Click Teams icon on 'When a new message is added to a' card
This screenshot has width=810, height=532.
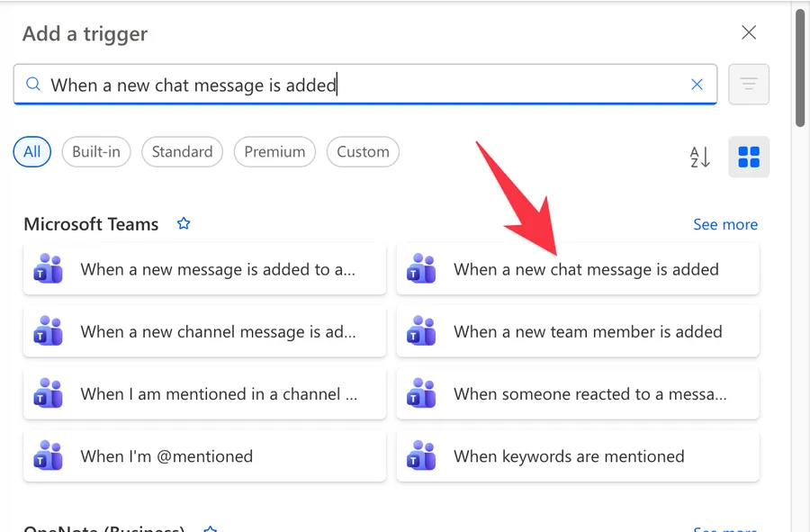pos(48,268)
